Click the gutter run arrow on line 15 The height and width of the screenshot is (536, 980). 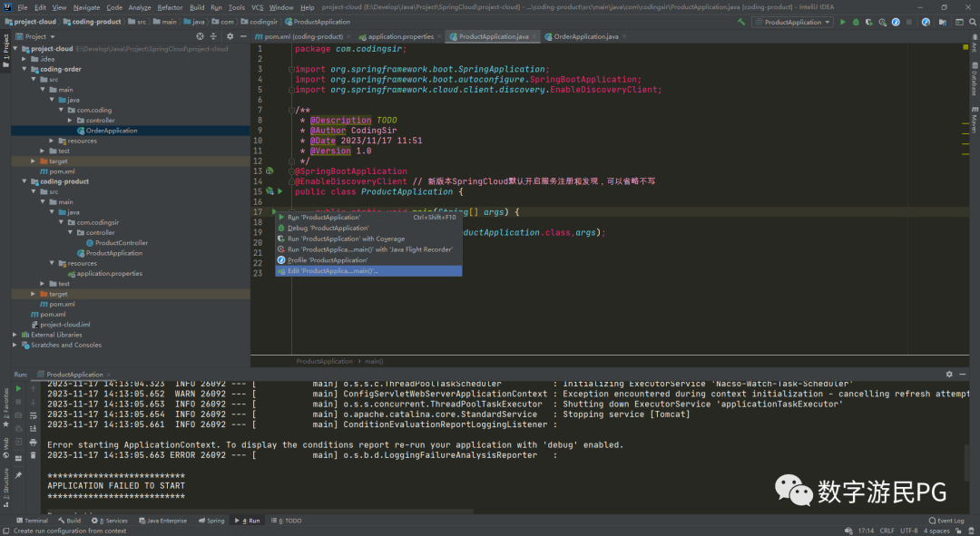pos(280,191)
